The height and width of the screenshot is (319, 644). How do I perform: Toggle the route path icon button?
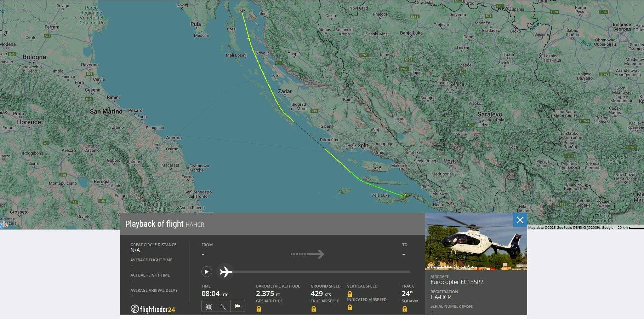coord(223,306)
